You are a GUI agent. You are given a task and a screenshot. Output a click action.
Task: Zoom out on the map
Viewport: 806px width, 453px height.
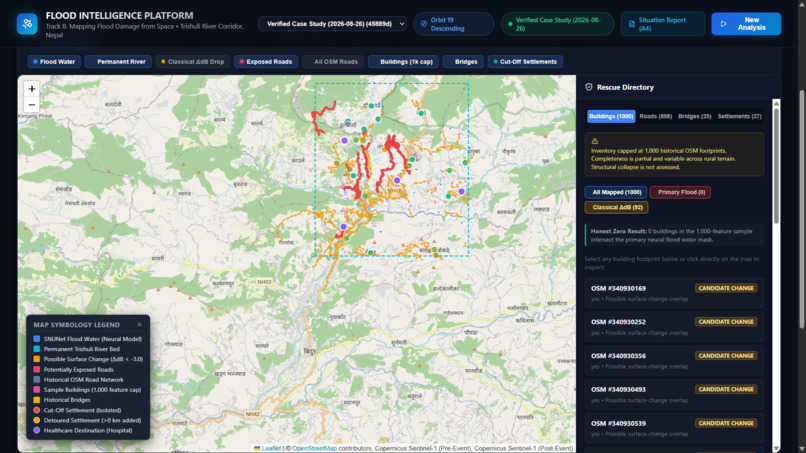32,104
